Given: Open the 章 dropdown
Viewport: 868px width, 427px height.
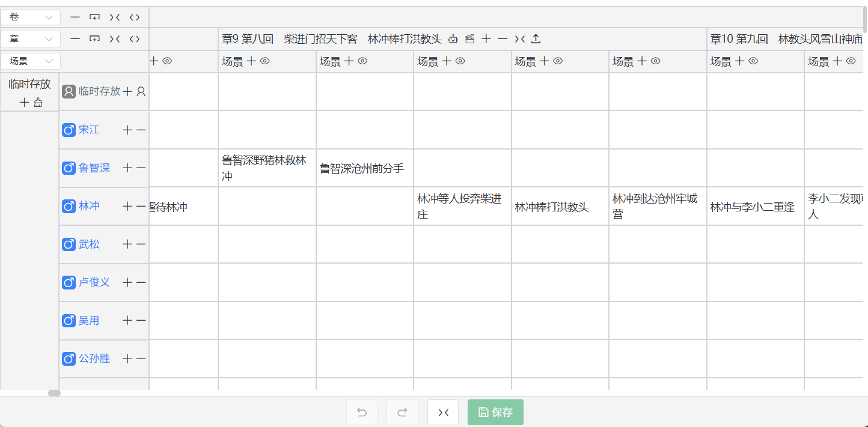Looking at the screenshot, I should point(31,38).
